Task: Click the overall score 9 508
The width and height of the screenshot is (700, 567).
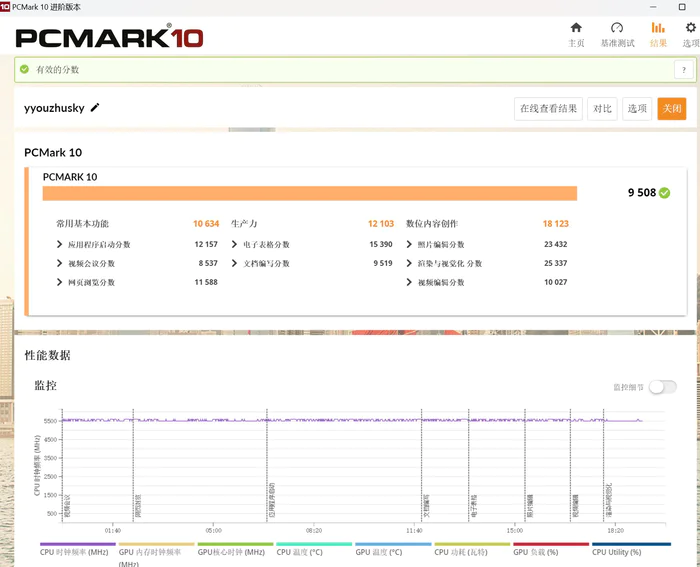Action: point(642,193)
